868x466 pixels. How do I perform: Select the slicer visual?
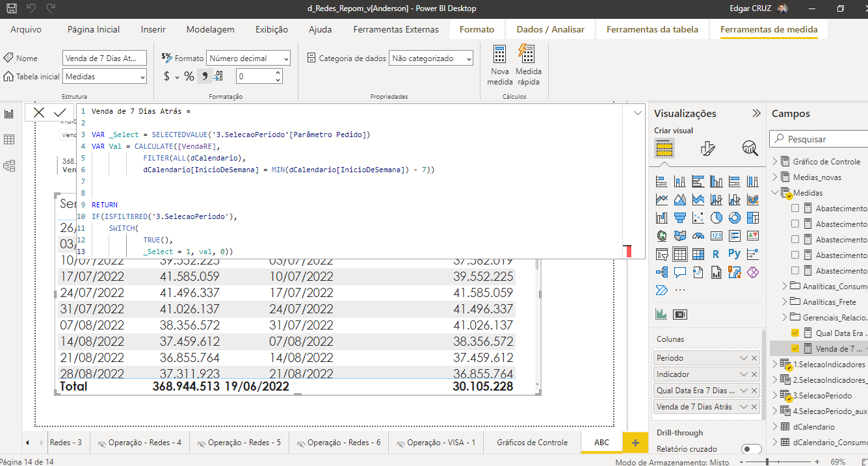tap(662, 254)
